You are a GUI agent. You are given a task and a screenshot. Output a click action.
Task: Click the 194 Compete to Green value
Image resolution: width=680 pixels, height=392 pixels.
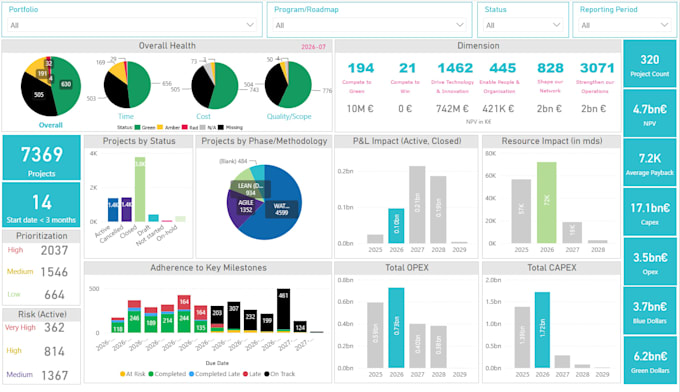361,68
